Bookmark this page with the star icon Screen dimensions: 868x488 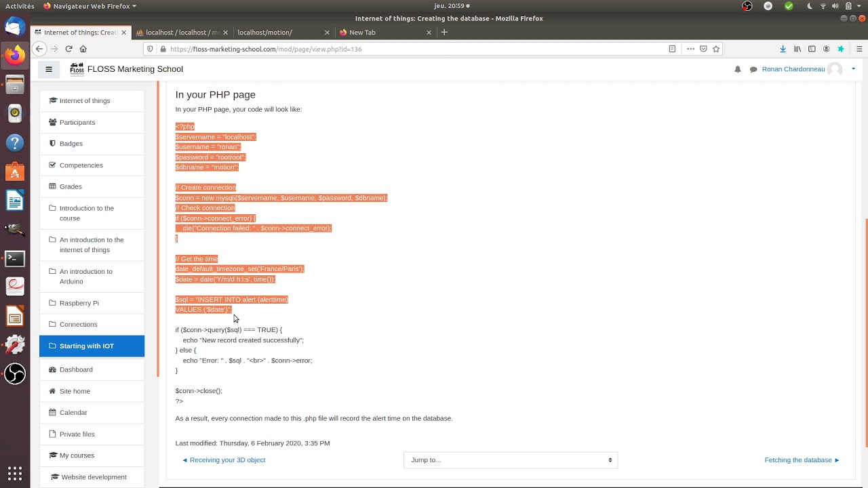716,49
